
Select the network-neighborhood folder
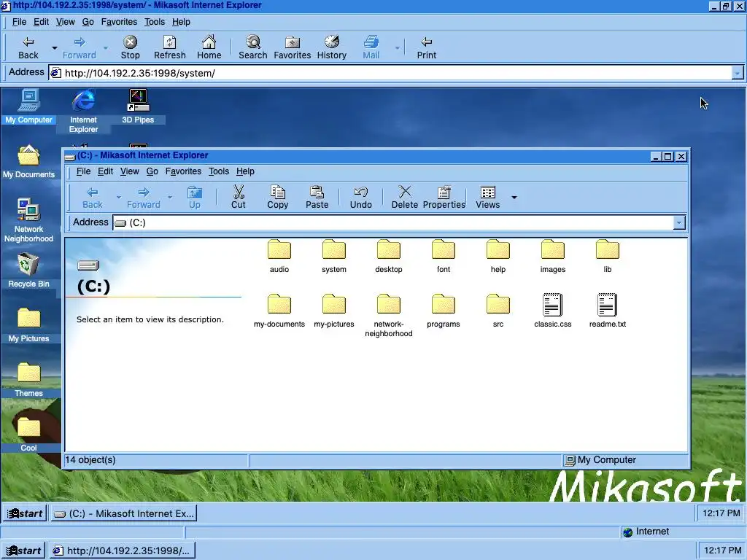coord(389,316)
